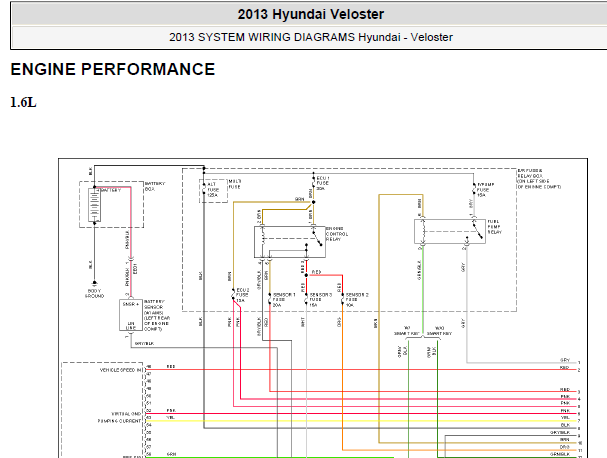Select the 'SENSOR 2 FUSE 10A' label
The width and height of the screenshot is (607, 458).
click(x=357, y=300)
